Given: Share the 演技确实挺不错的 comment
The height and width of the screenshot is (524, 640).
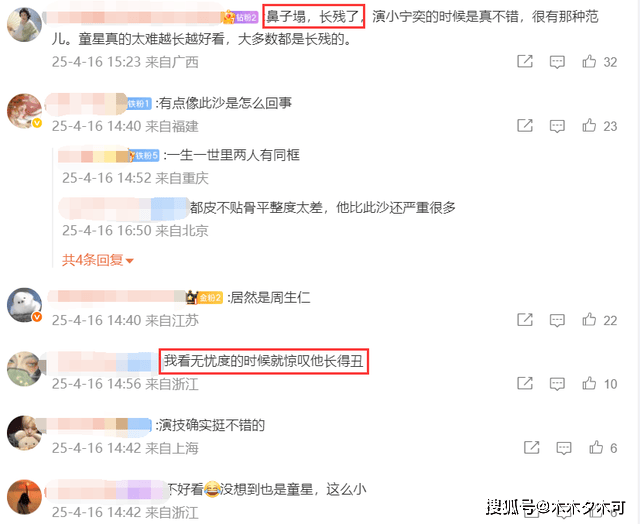Looking at the screenshot, I should 531,448.
